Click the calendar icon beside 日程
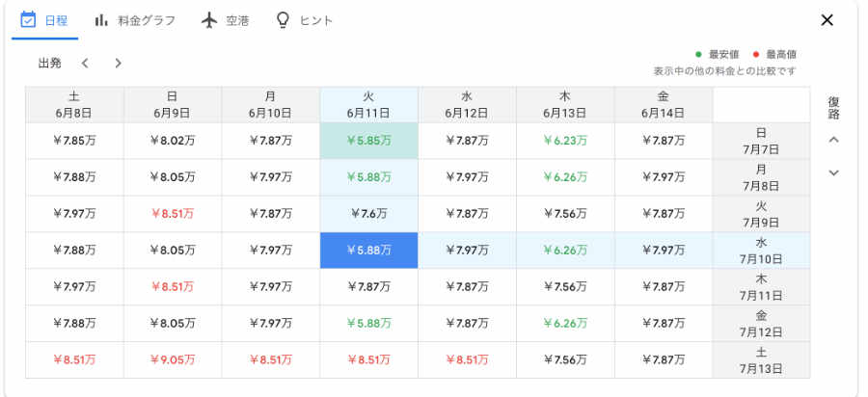Viewport: 868px width, 397px height. (28, 20)
